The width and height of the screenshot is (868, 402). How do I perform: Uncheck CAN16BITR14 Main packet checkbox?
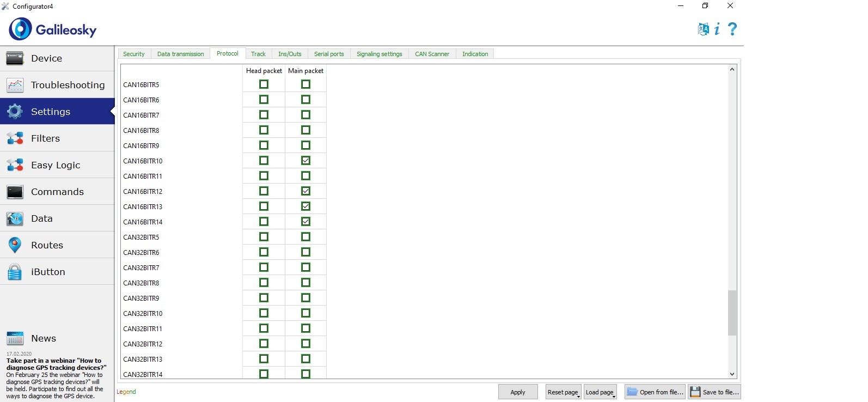point(305,222)
